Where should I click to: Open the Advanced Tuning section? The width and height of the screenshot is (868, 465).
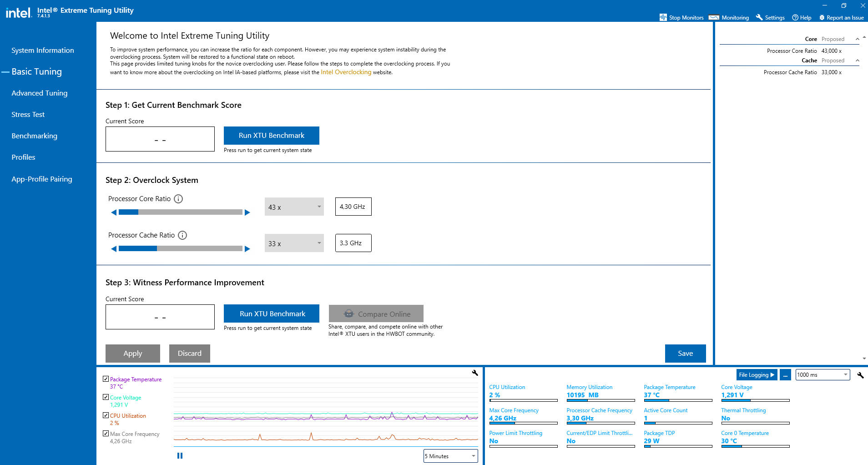pyautogui.click(x=40, y=93)
